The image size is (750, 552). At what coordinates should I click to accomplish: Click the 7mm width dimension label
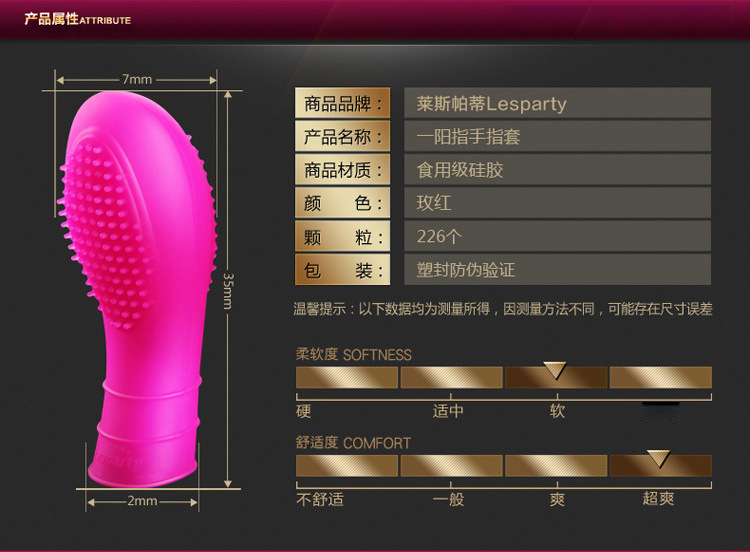(x=137, y=79)
